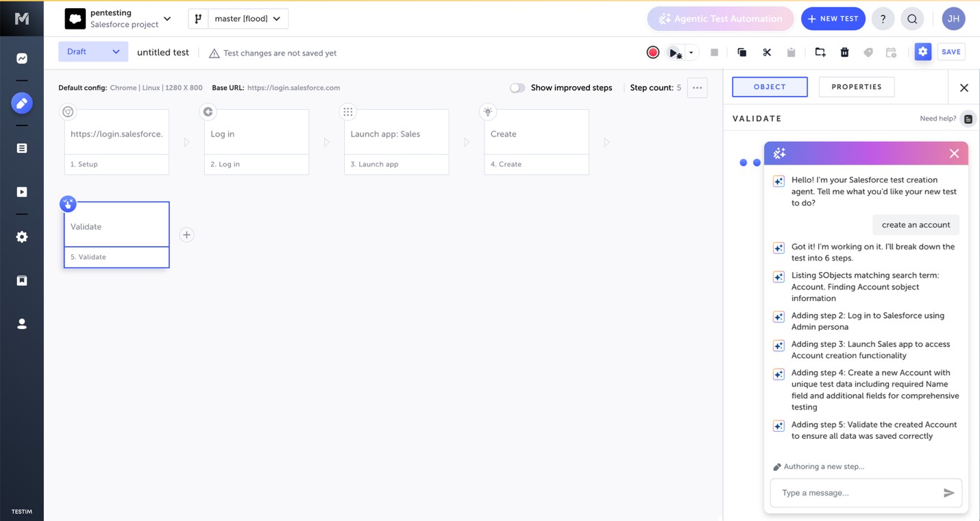
Task: Expand the Draft status dropdown
Action: [93, 52]
